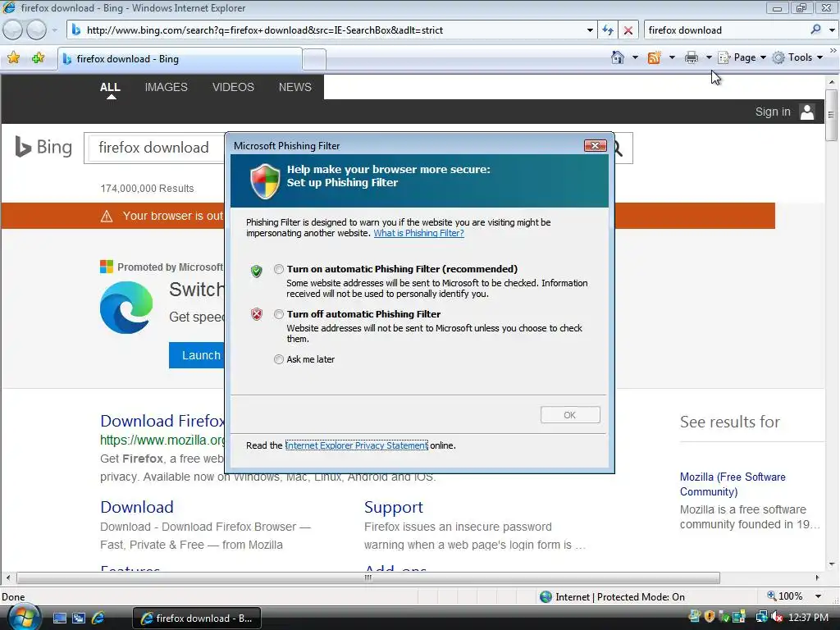Open Internet Explorer Privacy Statement link
The image size is (840, 630).
(x=356, y=445)
